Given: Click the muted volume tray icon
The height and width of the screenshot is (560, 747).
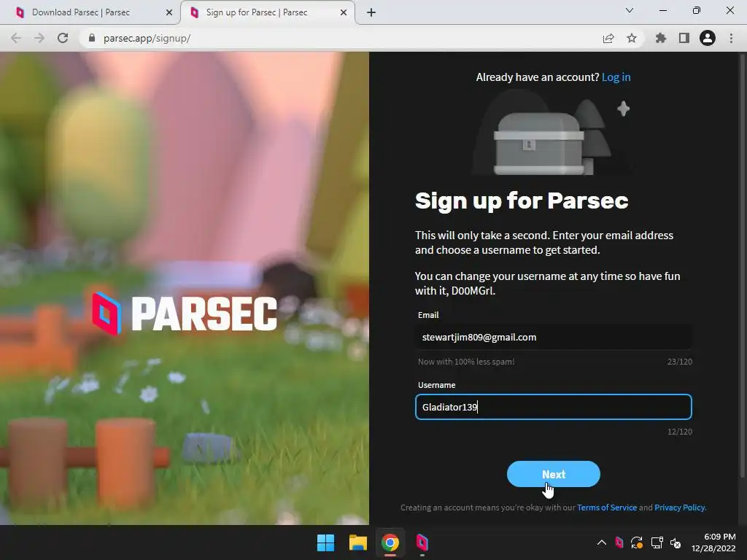Looking at the screenshot, I should (676, 542).
